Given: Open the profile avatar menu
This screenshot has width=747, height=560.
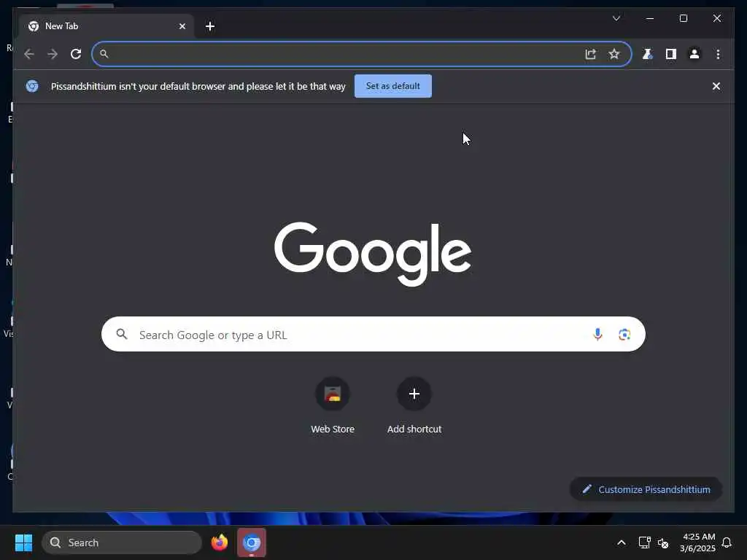Looking at the screenshot, I should 694,54.
